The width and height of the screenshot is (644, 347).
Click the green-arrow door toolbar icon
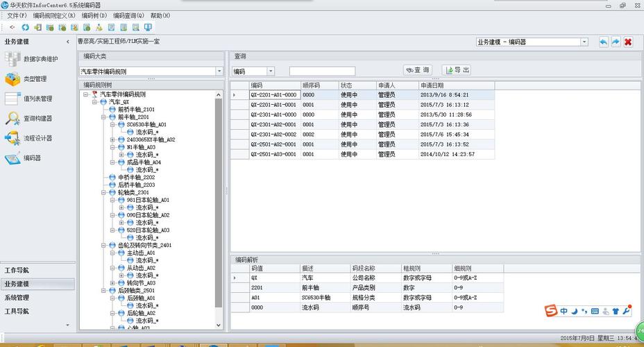click(x=37, y=28)
